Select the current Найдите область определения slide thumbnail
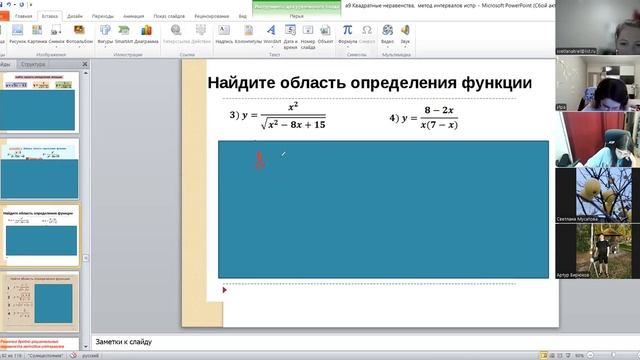 point(40,236)
